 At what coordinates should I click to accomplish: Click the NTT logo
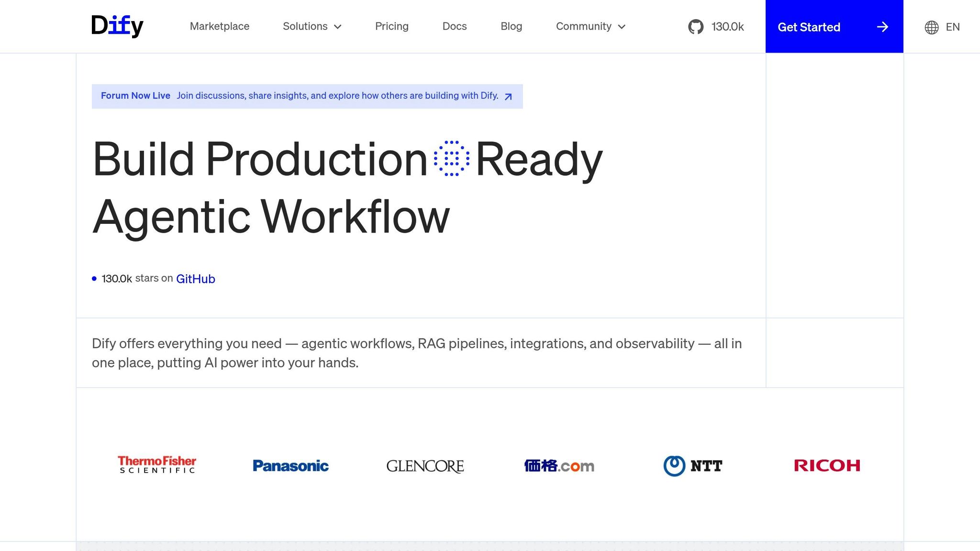(693, 465)
